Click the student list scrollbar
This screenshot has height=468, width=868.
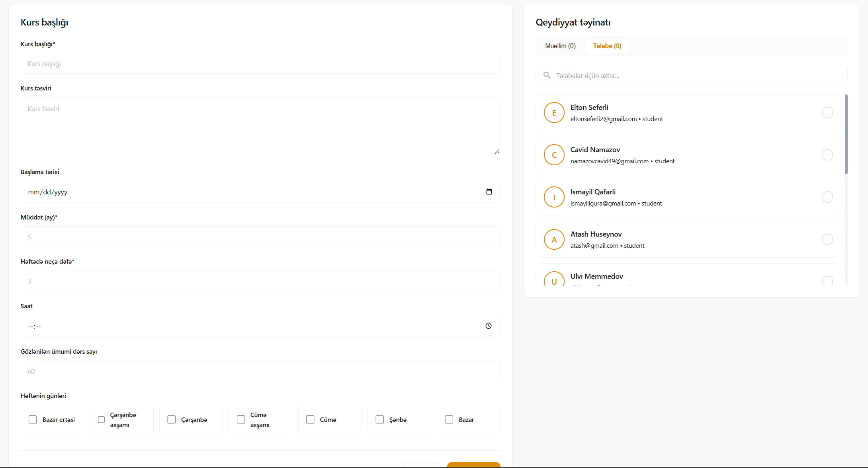(846, 134)
